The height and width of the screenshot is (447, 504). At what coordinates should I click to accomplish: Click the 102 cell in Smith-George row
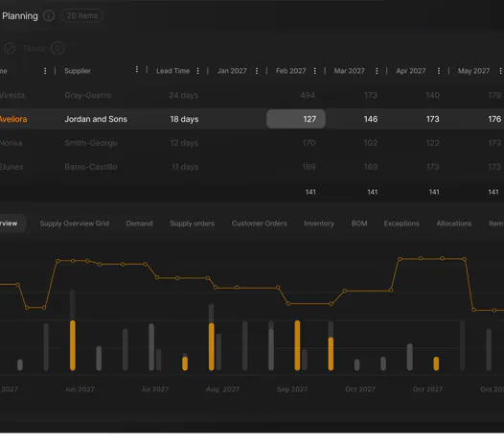coord(370,143)
